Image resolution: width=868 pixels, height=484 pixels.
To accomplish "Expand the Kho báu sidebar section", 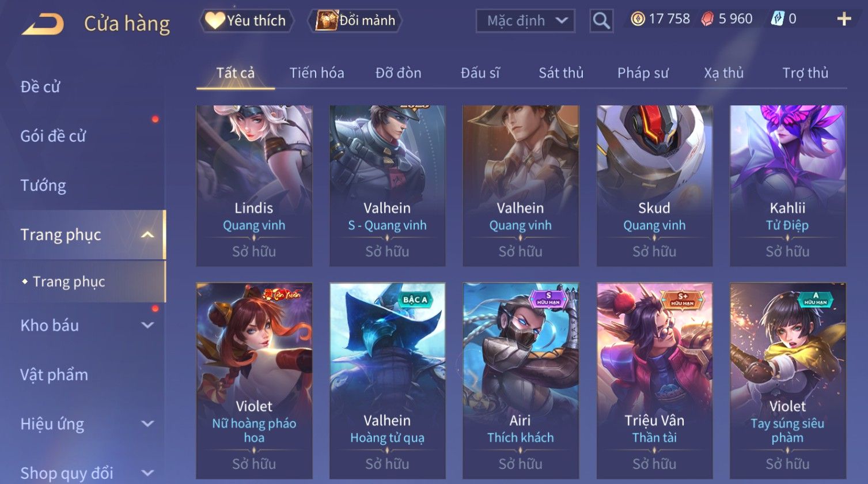I will click(x=147, y=326).
